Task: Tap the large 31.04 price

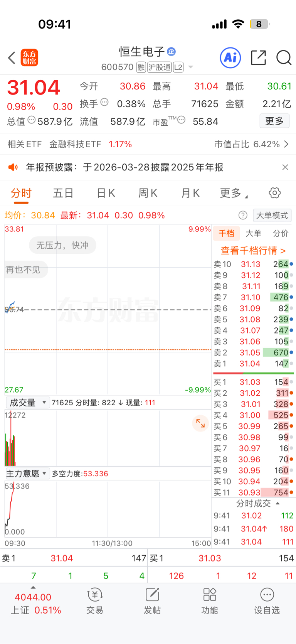Action: tap(34, 88)
